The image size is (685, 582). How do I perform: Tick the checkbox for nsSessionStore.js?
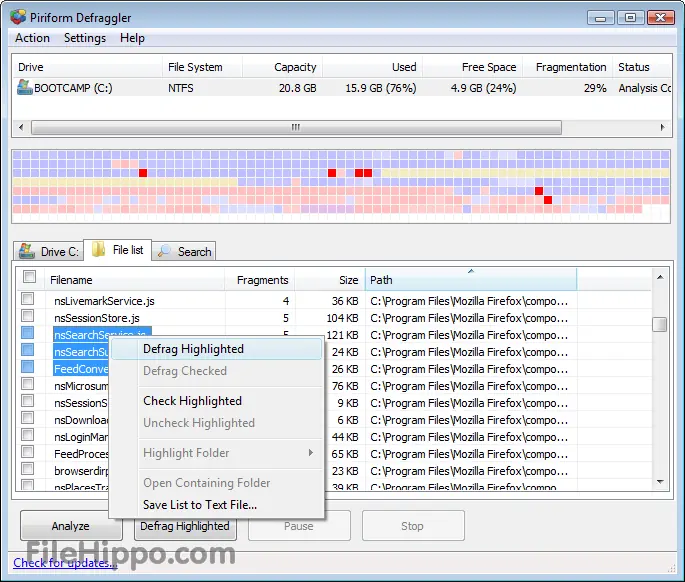pyautogui.click(x=28, y=316)
